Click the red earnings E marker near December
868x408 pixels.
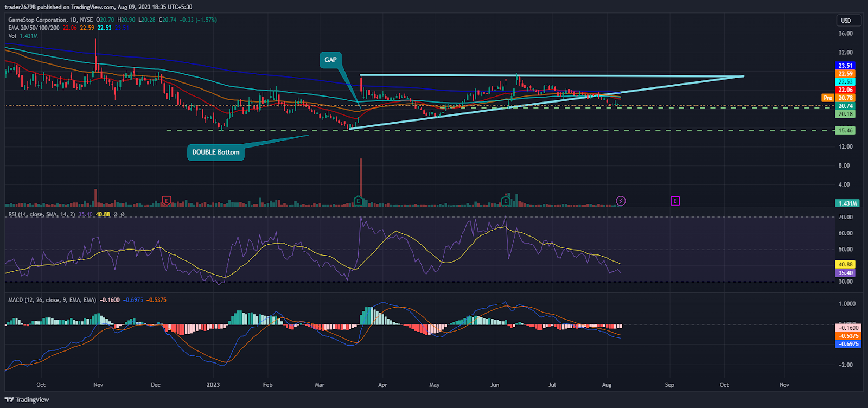pyautogui.click(x=167, y=201)
